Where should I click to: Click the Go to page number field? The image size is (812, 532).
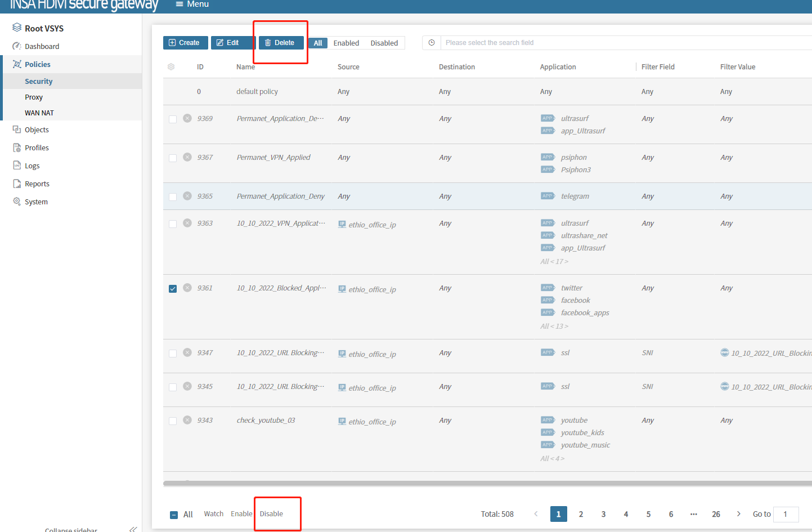pyautogui.click(x=786, y=514)
